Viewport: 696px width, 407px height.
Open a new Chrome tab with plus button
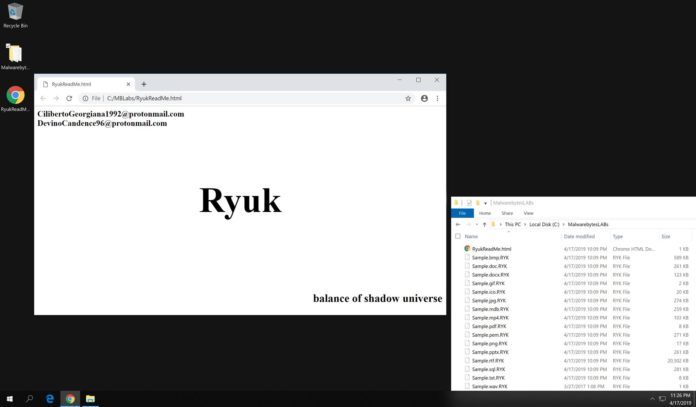coord(143,84)
